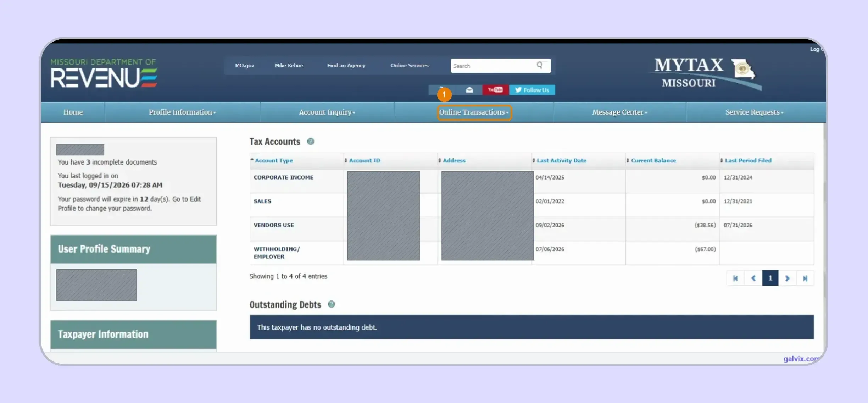
Task: Open the Online Services link
Action: [x=410, y=66]
